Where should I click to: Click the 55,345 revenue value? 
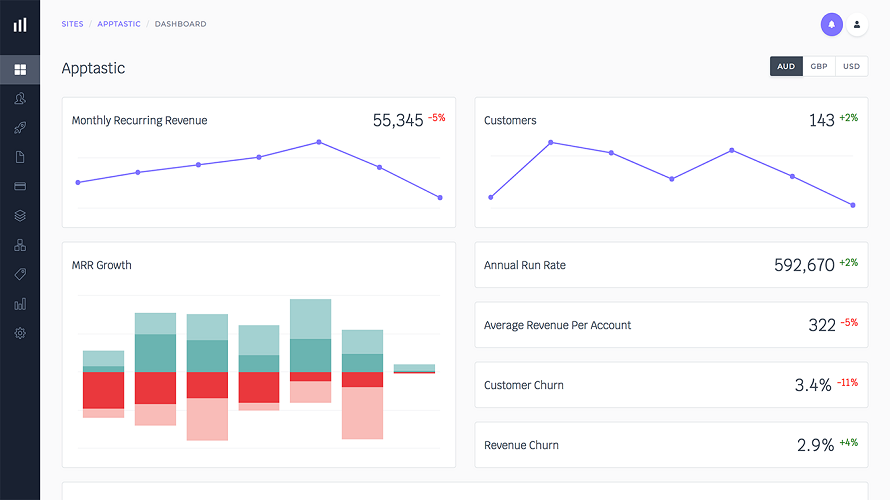tap(398, 120)
